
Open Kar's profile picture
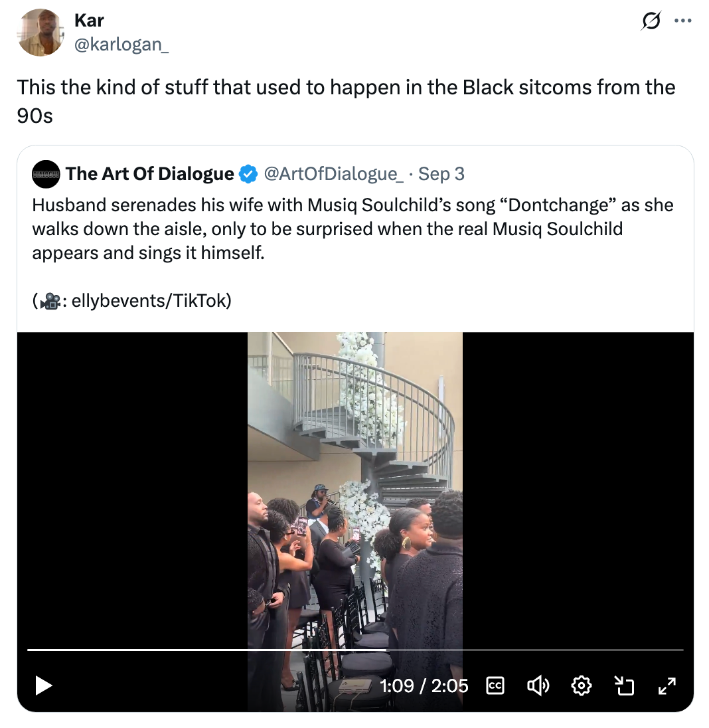pyautogui.click(x=40, y=33)
